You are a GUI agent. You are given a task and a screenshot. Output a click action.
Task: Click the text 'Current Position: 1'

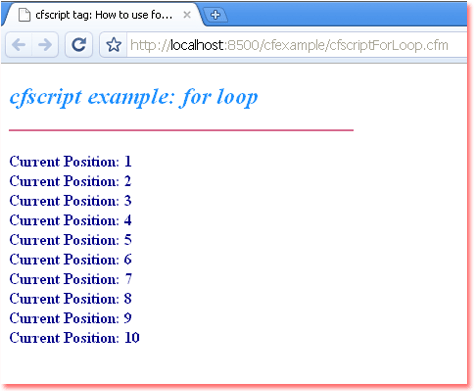click(70, 161)
